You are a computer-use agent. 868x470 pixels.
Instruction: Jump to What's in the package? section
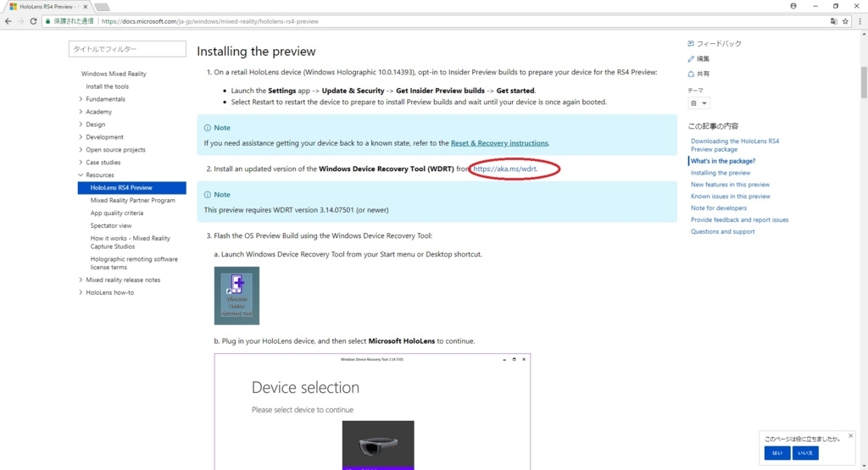click(x=722, y=161)
